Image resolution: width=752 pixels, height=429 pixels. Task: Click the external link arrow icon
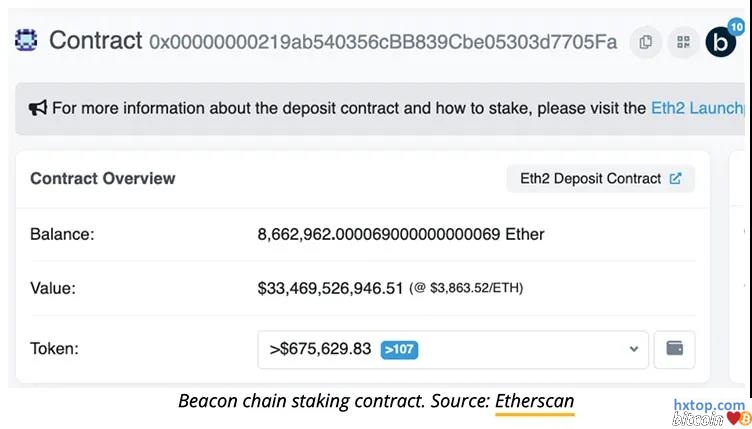676,179
